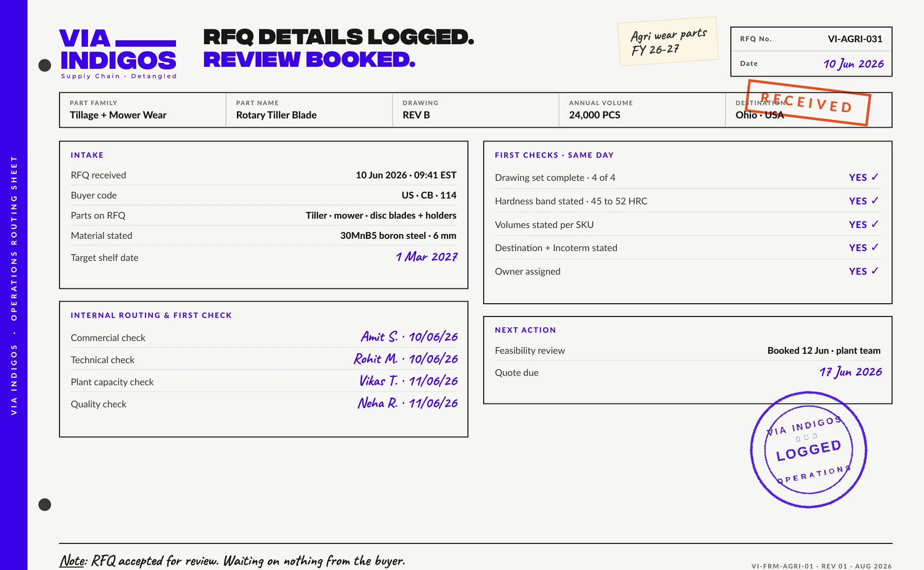This screenshot has width=924, height=570.
Task: Click the 'Agri wear parts FY 26-27' sticky note
Action: 668,42
